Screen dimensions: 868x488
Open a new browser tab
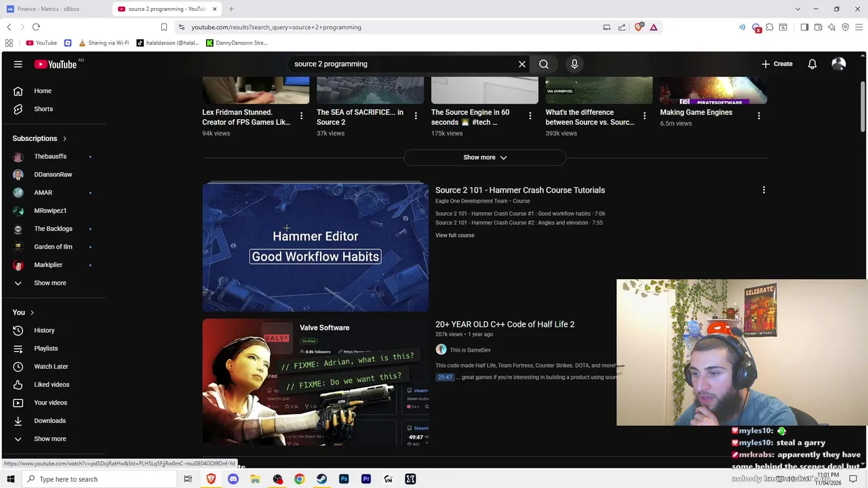point(231,9)
